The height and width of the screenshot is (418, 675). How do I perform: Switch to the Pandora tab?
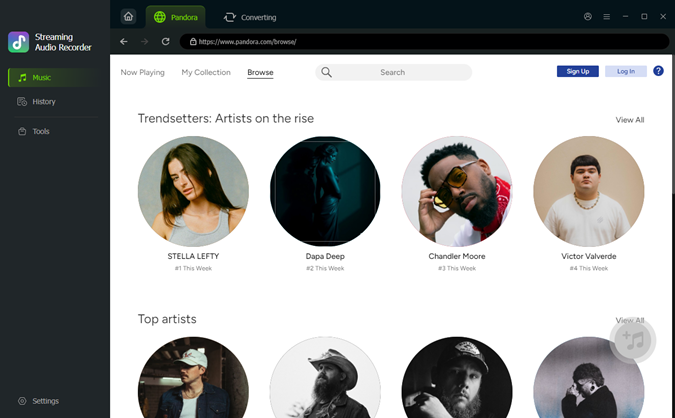coord(176,17)
